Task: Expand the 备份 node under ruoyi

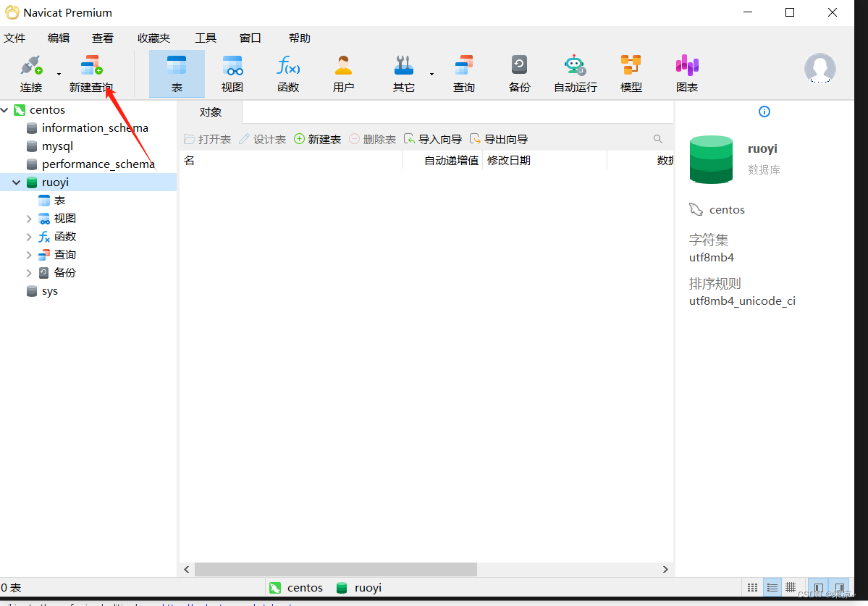Action: click(x=29, y=273)
